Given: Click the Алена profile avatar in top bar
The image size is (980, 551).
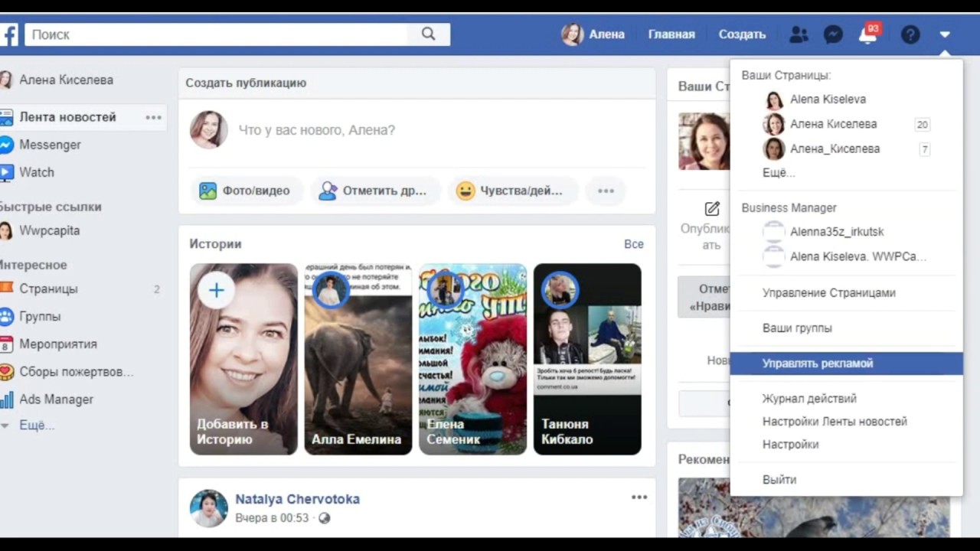Looking at the screenshot, I should point(573,34).
